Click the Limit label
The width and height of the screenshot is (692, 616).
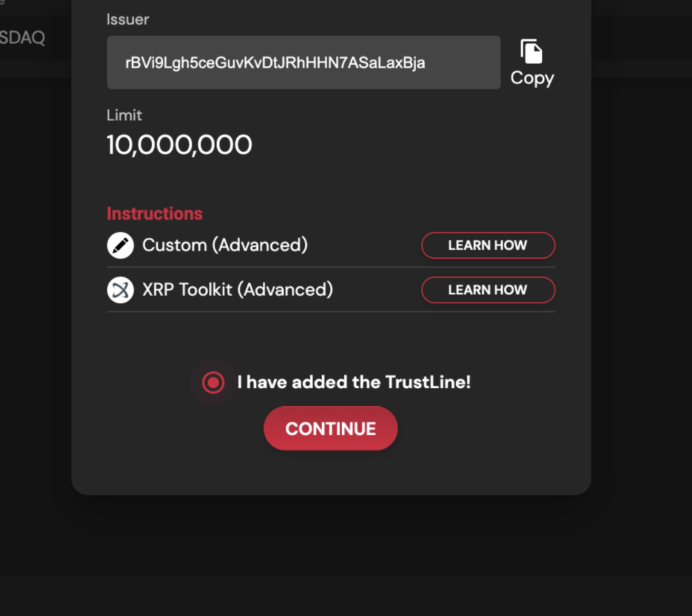click(x=124, y=115)
